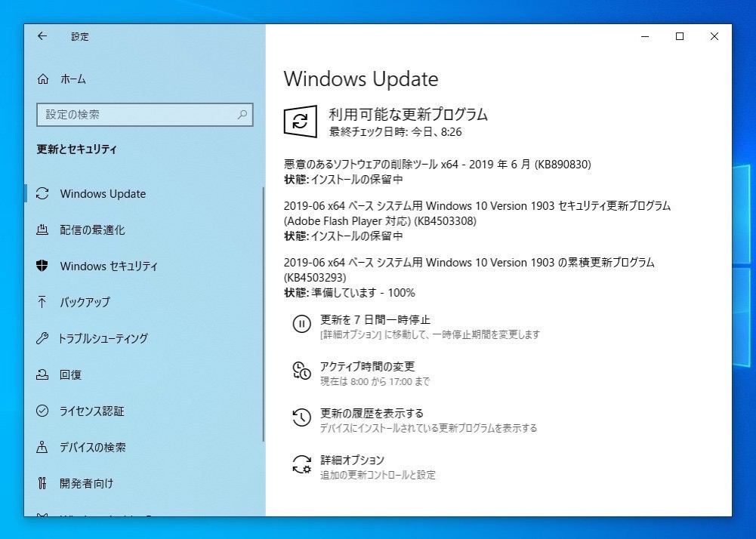This screenshot has width=756, height=539.
Task: Click アクティブ時間の変更
Action: [x=367, y=366]
